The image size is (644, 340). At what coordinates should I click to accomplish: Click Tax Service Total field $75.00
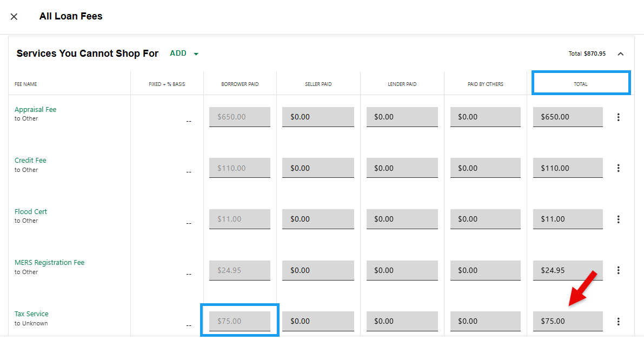pos(568,321)
